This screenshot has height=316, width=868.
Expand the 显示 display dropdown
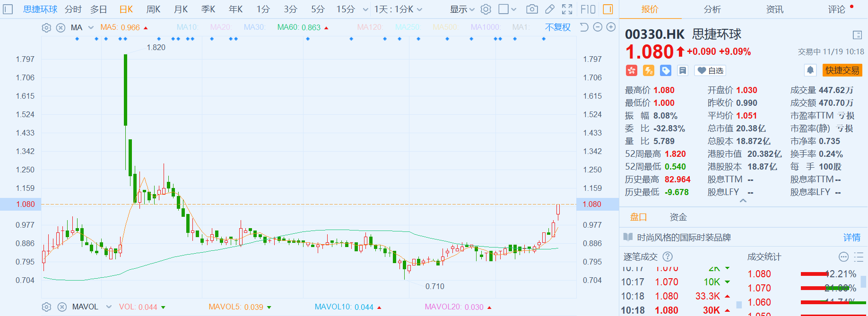coord(462,9)
